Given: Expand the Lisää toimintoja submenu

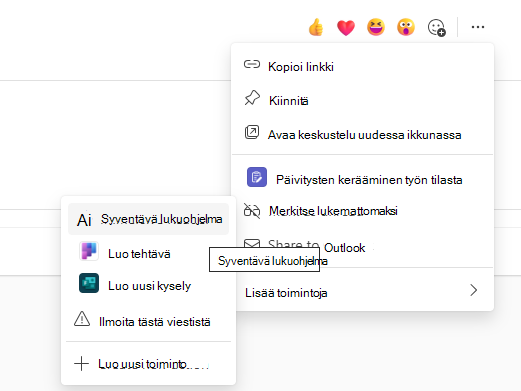Looking at the screenshot, I should pyautogui.click(x=362, y=292).
